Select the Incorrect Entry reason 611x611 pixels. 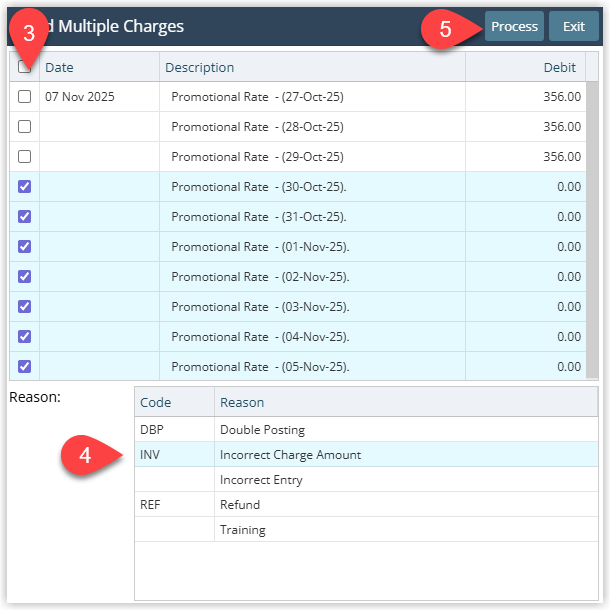pos(366,479)
